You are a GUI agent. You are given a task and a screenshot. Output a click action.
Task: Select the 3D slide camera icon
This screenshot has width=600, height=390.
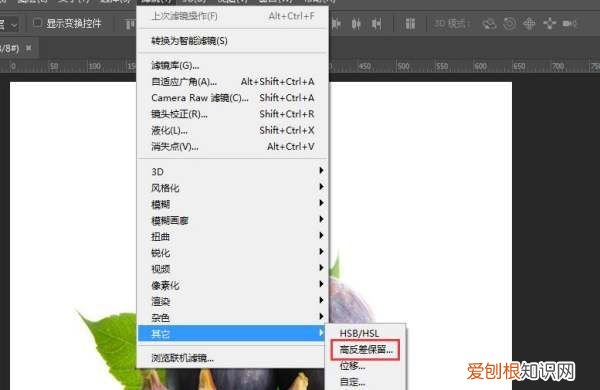pos(549,24)
